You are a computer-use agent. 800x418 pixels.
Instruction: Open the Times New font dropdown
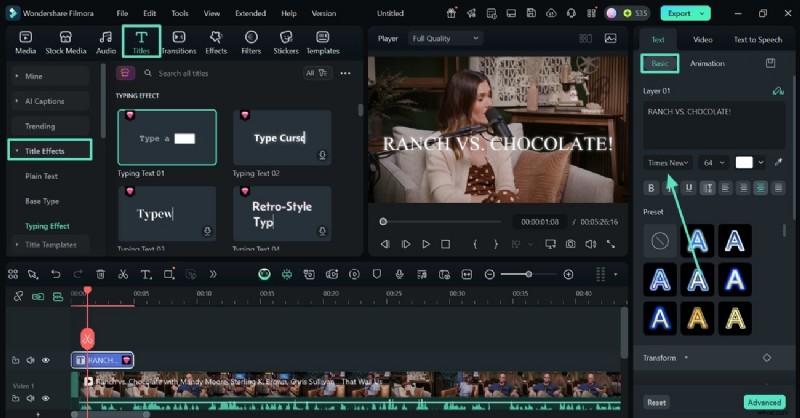pyautogui.click(x=667, y=162)
